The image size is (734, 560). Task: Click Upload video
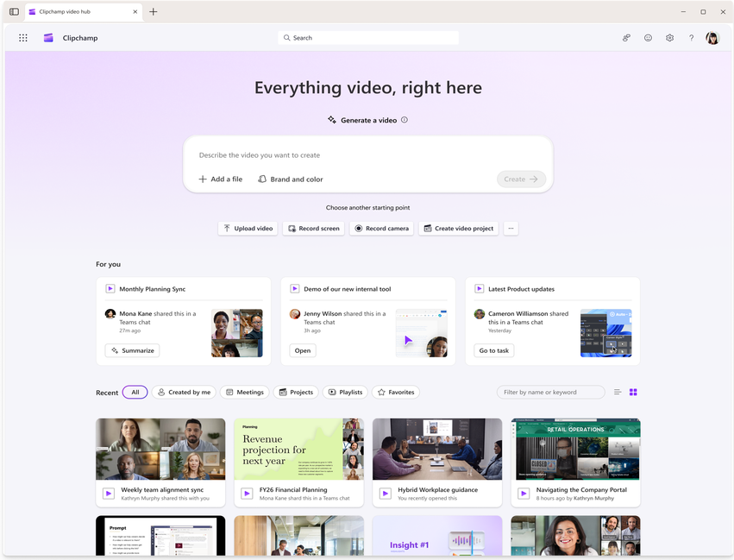pos(248,229)
